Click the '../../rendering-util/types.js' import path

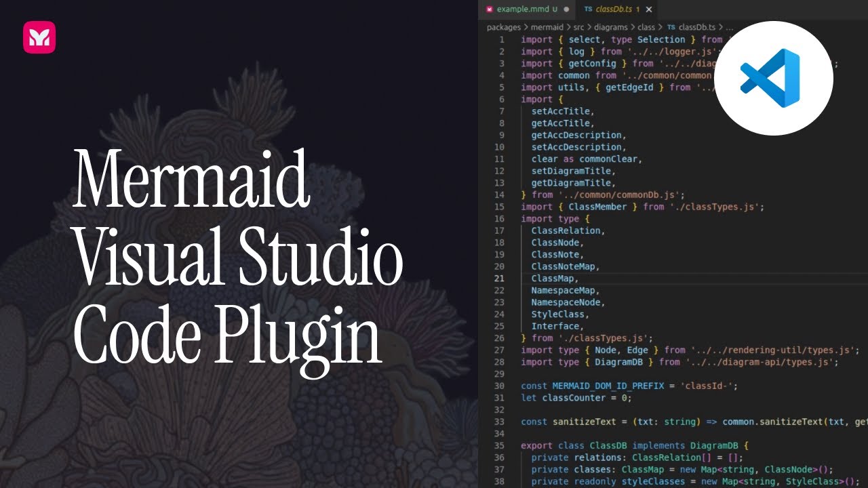[772, 350]
